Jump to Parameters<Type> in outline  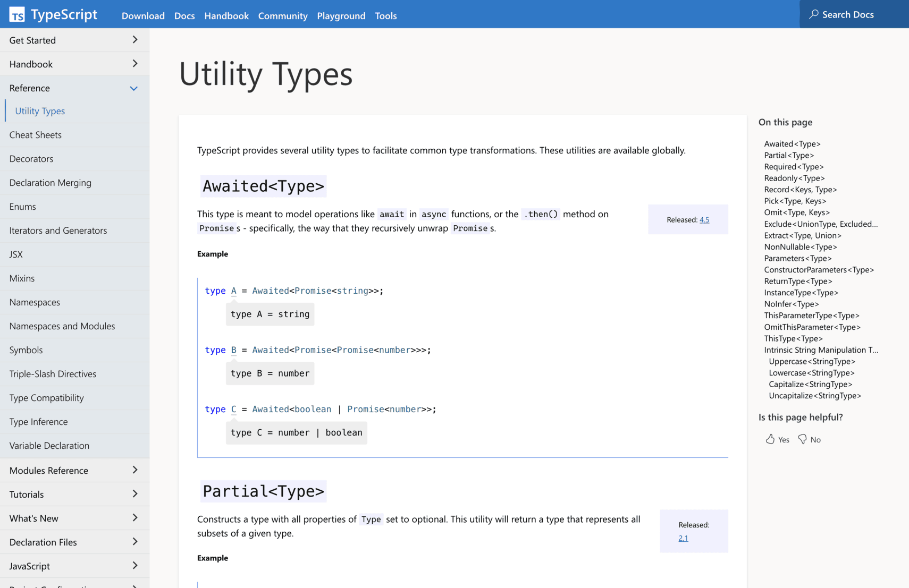pos(797,258)
